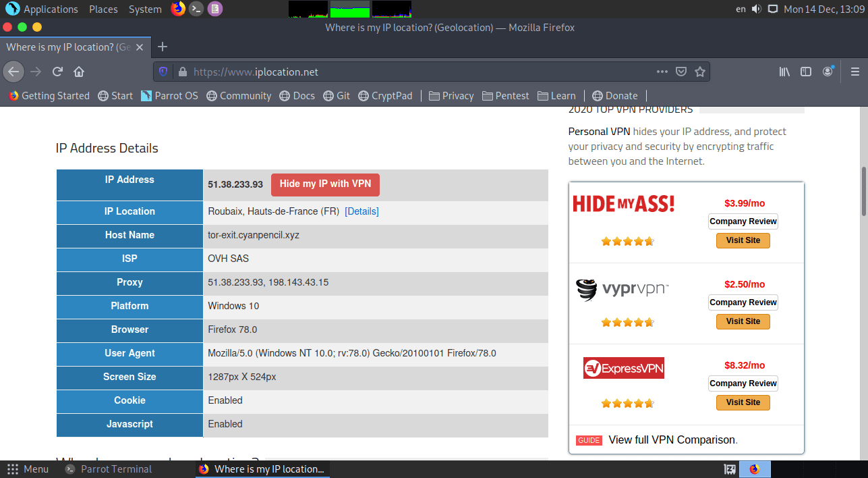Screen dimensions: 868x478
Task: Click the OVH SAS ISP value
Action: point(229,259)
